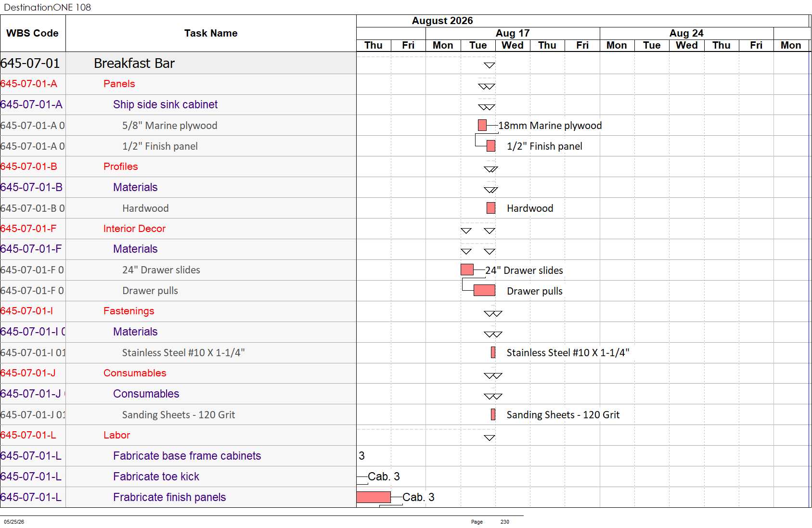The height and width of the screenshot is (528, 812).
Task: Click the Stainless Steel Gantt bar
Action: (493, 352)
